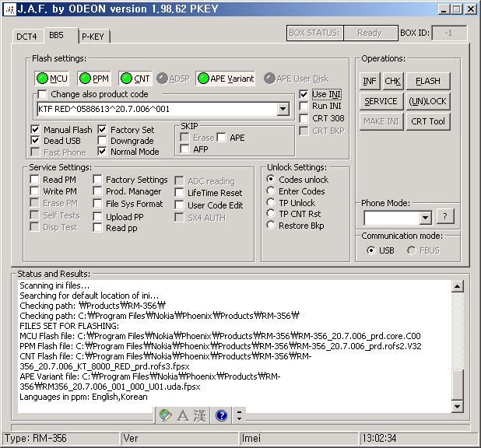Screen dimensions: 481x448
Task: Select the TP CNT Rst radio option
Action: [x=271, y=213]
